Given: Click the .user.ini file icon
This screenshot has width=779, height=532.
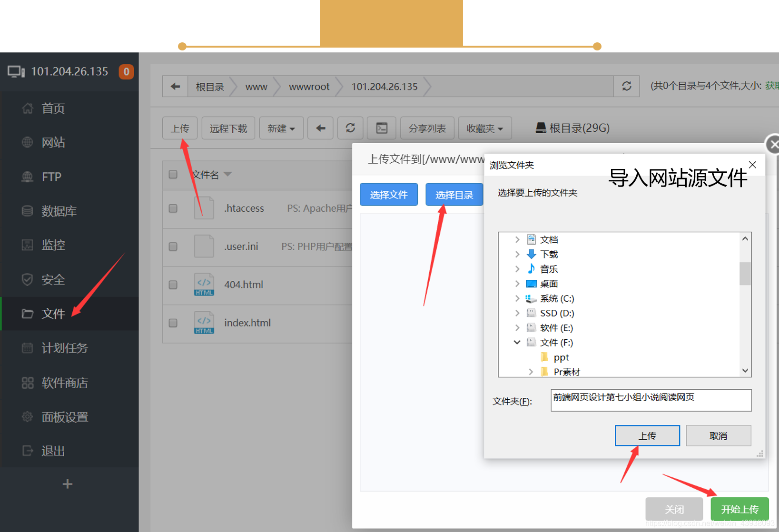Looking at the screenshot, I should [204, 246].
